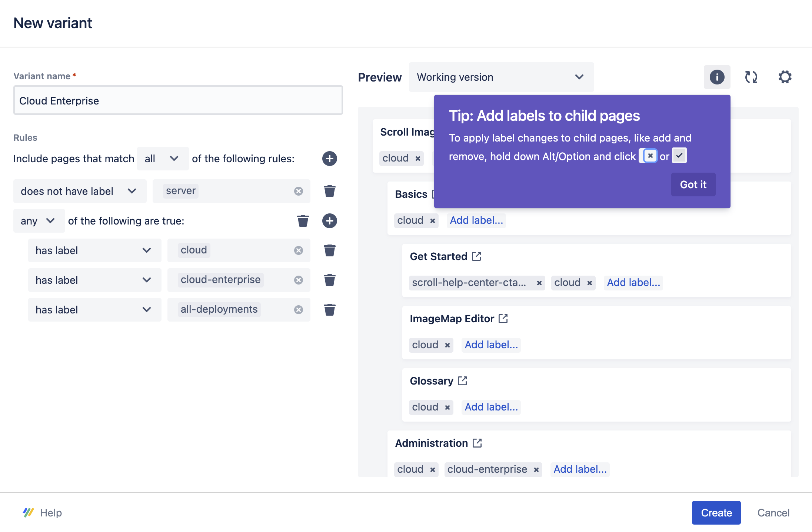Viewport: 812px width, 532px height.
Task: Open Get Started page external link icon
Action: pyautogui.click(x=476, y=256)
